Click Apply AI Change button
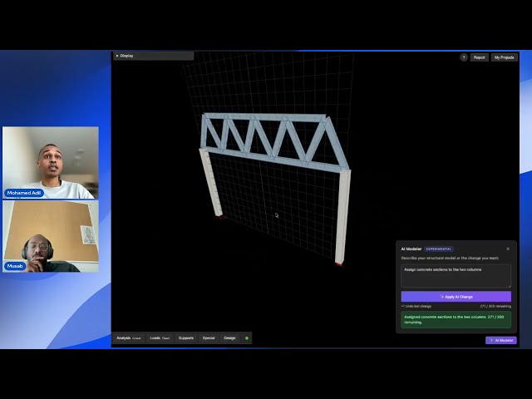 [456, 297]
